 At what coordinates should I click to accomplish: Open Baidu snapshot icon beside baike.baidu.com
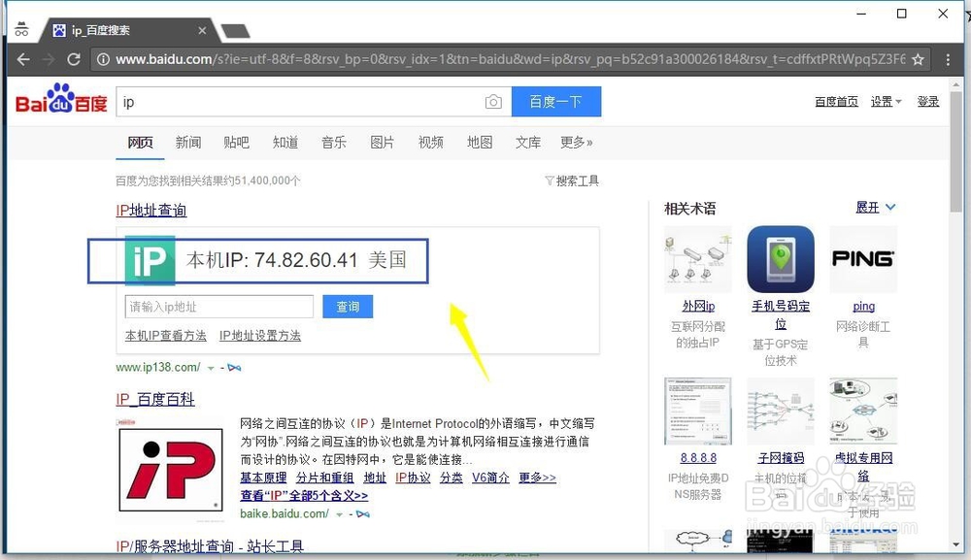[x=363, y=514]
